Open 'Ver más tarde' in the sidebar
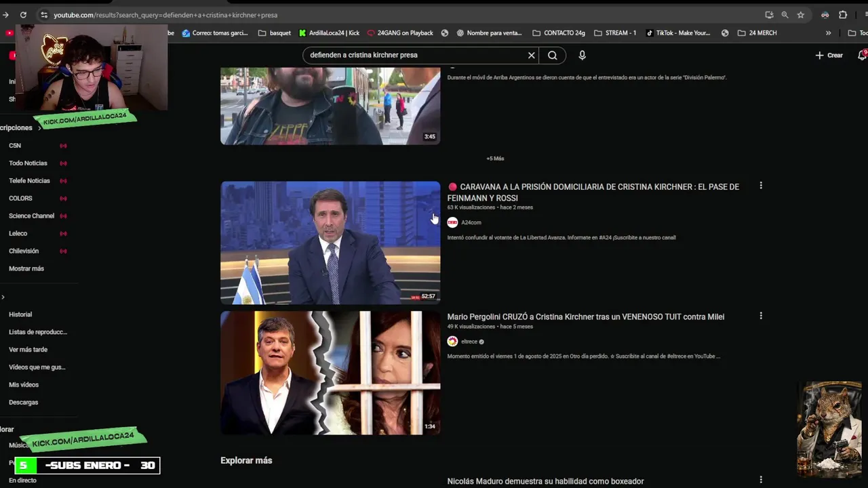868x488 pixels. tap(28, 350)
